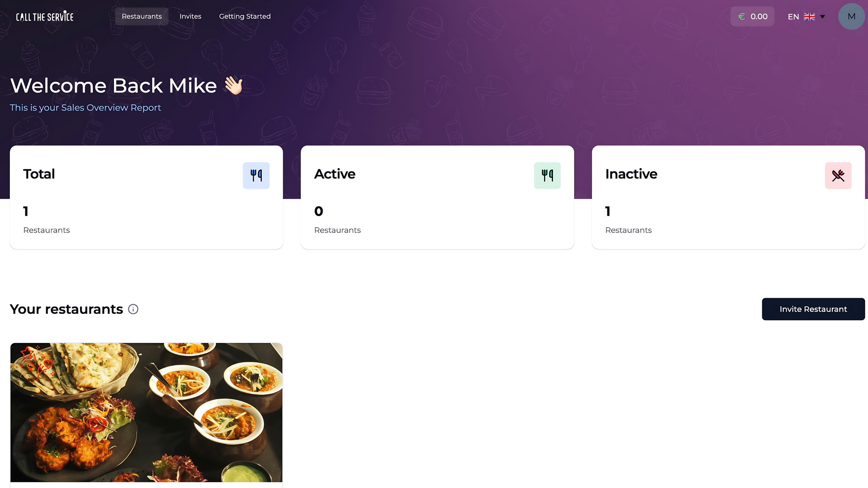Click the blue Total restaurants fork-knife icon

[x=256, y=176]
